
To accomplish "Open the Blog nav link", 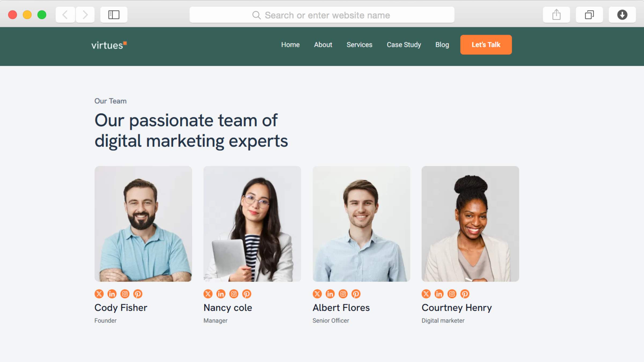I will click(442, 45).
